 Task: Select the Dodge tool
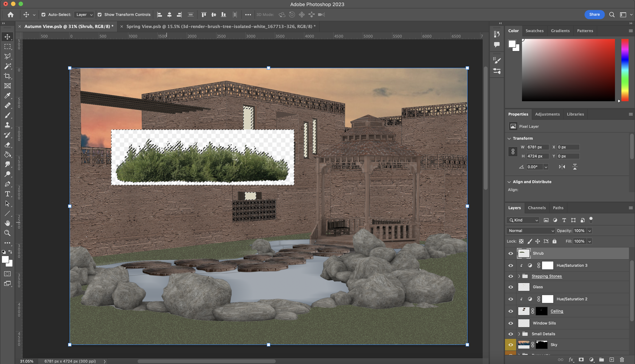coord(7,174)
